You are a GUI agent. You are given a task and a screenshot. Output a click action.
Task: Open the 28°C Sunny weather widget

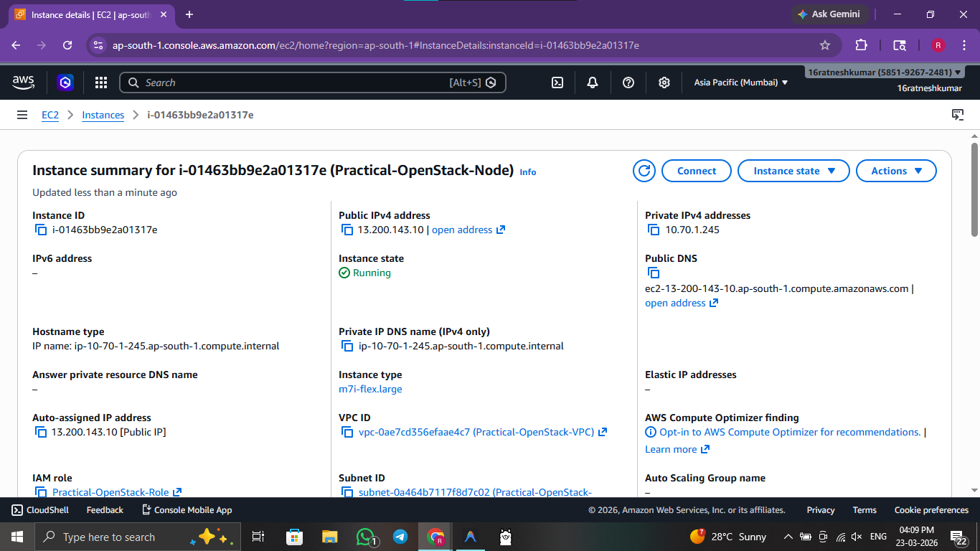(x=727, y=537)
